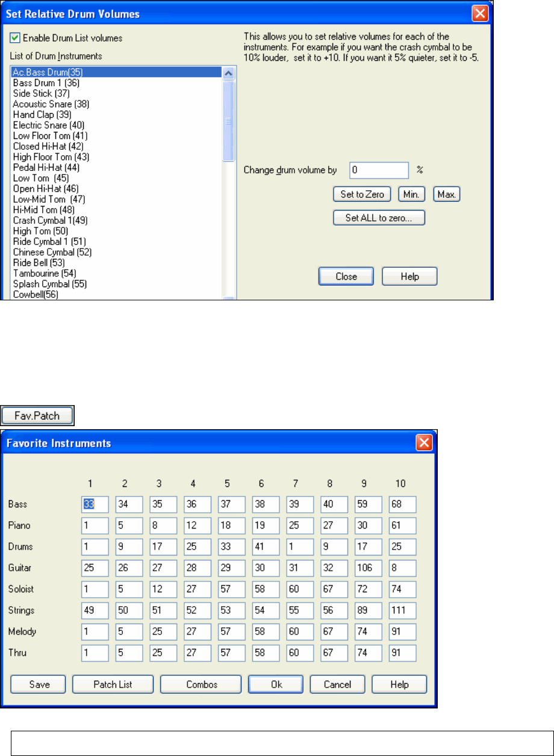This screenshot has width=554, height=756.
Task: Select Low Floor Tom (41)
Action: pos(116,135)
